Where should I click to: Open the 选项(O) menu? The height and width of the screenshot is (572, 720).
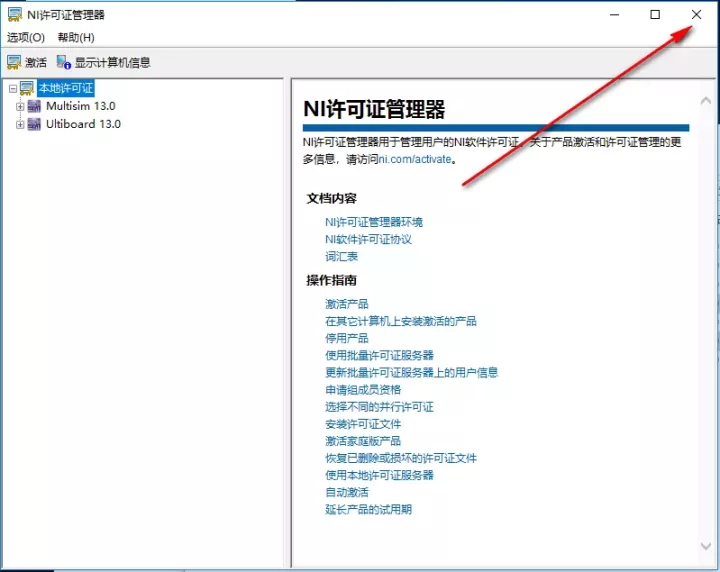pos(26,37)
